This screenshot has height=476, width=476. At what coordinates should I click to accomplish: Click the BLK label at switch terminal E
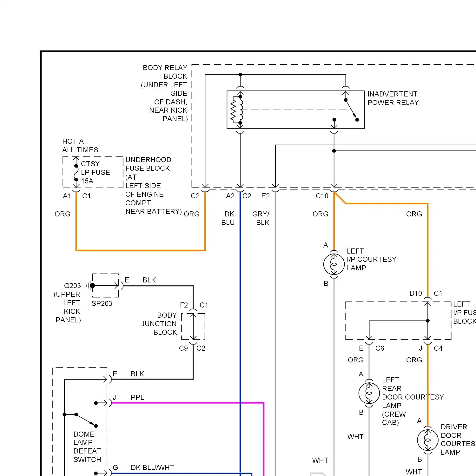pos(137,374)
